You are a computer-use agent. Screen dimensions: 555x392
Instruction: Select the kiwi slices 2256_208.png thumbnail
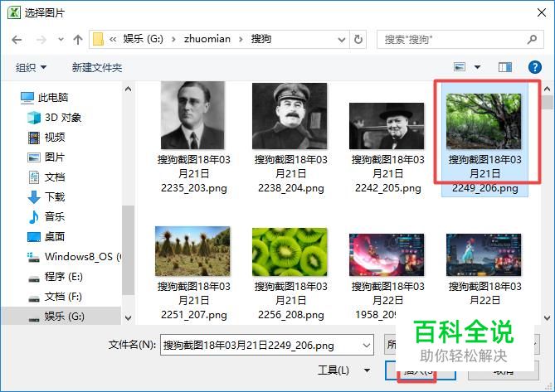290,252
